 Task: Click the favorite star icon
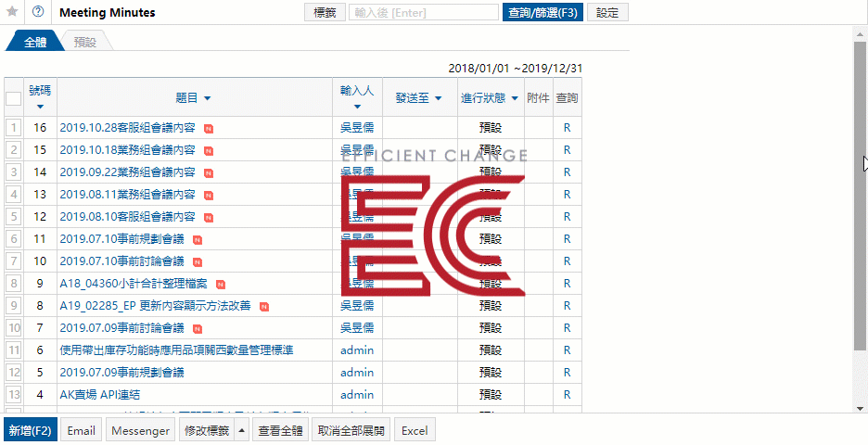pos(12,12)
